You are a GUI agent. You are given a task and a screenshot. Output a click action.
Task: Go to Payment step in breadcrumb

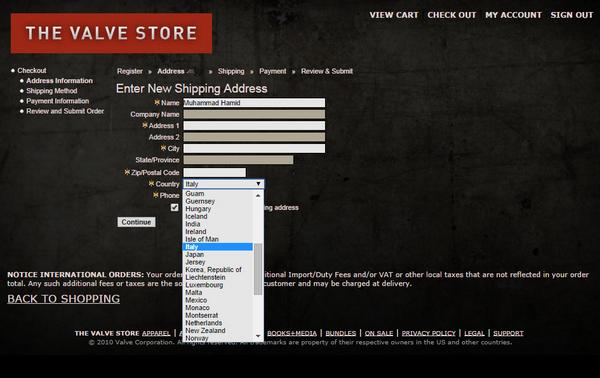coord(272,71)
